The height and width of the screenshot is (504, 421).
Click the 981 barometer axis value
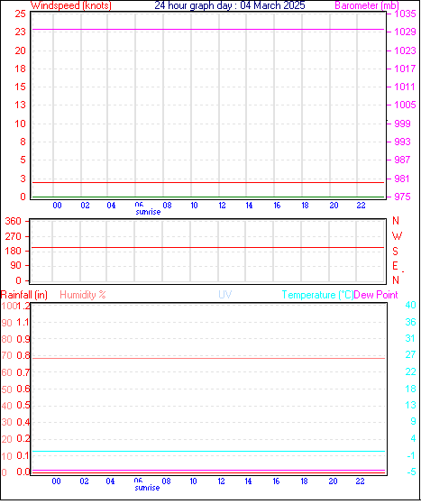point(402,179)
